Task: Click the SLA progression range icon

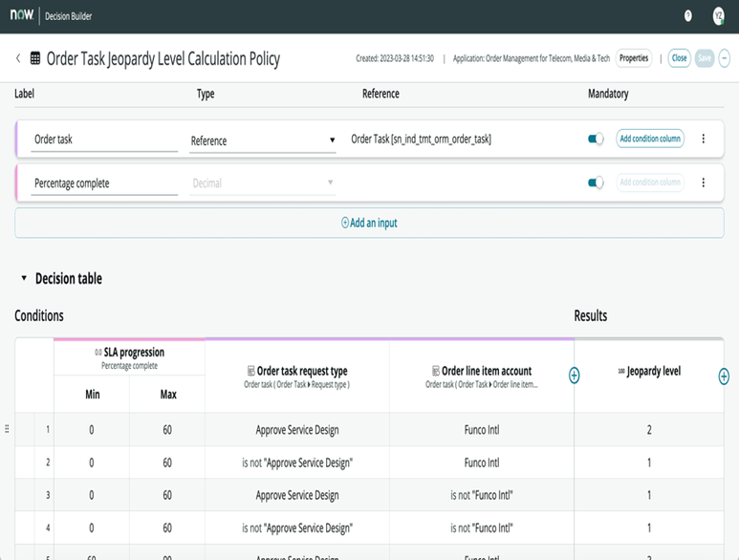Action: click(98, 353)
